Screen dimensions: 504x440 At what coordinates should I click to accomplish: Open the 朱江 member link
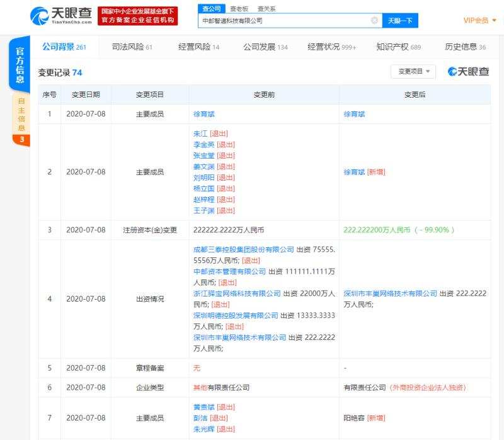200,133
